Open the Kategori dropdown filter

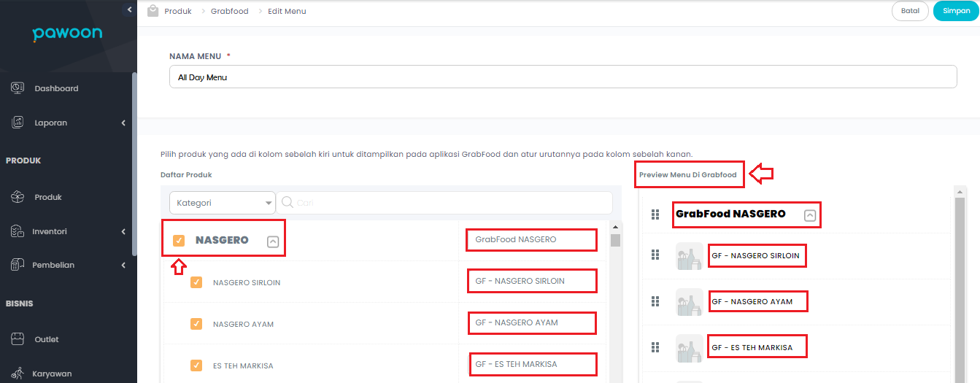[x=222, y=203]
